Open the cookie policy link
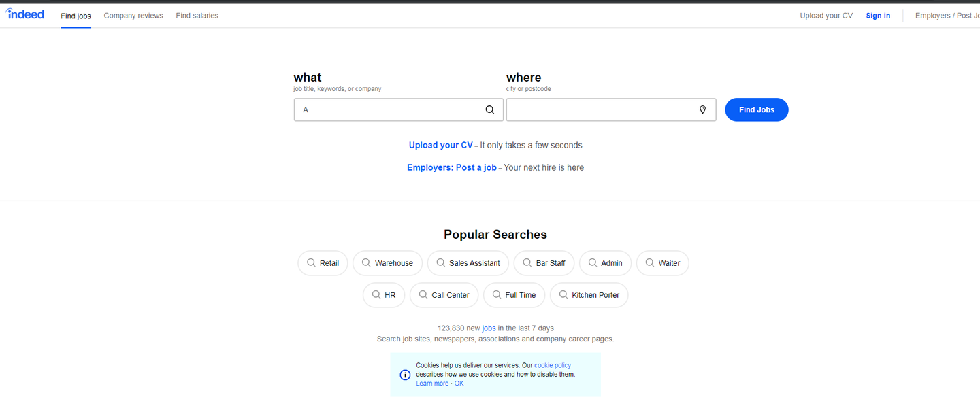 point(553,365)
